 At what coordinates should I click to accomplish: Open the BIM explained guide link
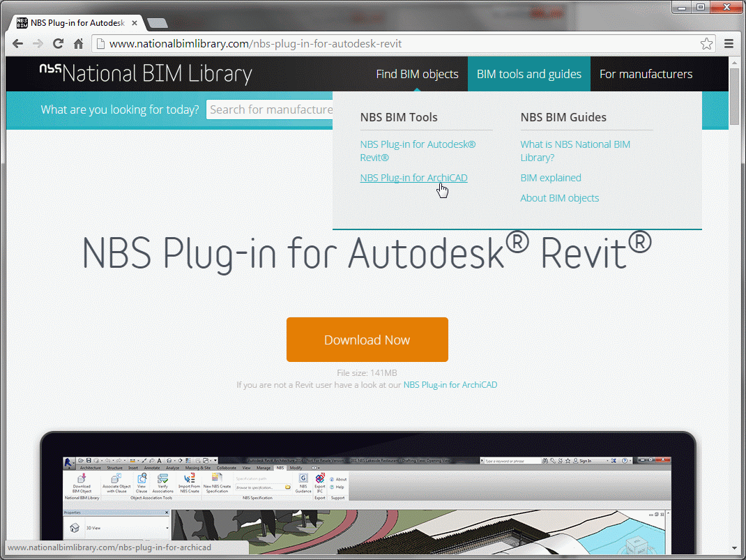point(551,178)
